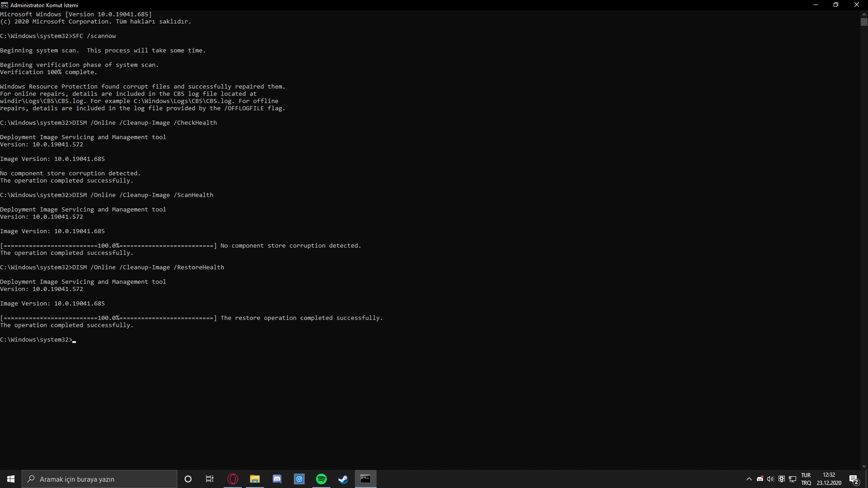Launch Spotify from the taskbar
Image resolution: width=868 pixels, height=488 pixels.
pos(321,479)
